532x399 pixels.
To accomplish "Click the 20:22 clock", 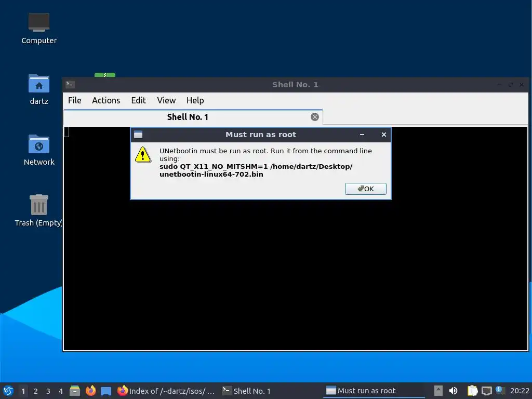I will (x=520, y=391).
